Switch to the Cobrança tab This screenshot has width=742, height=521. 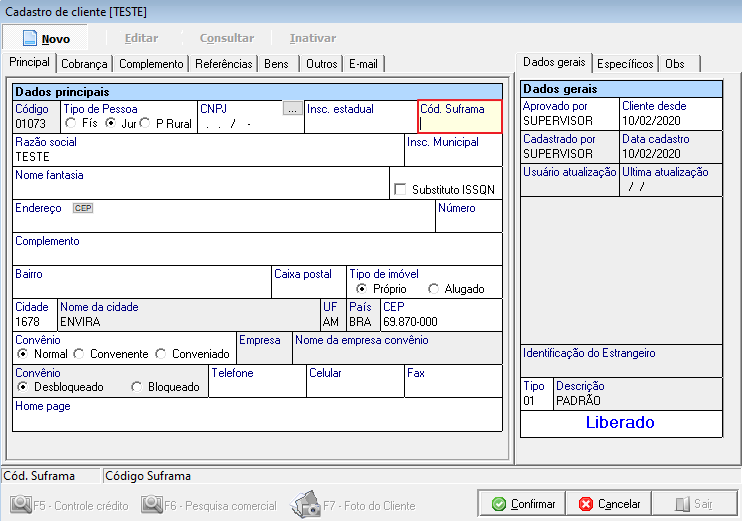tap(84, 63)
